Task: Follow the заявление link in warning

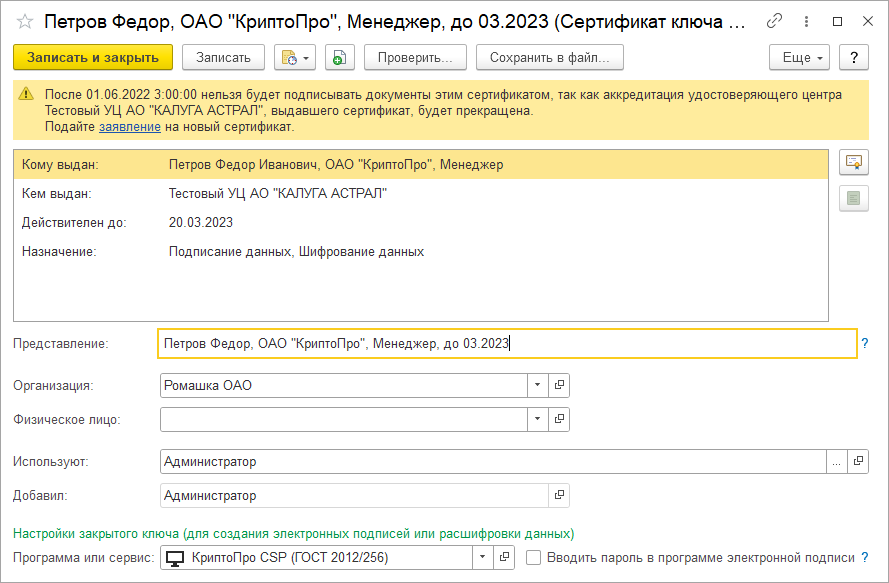Action: coord(130,126)
